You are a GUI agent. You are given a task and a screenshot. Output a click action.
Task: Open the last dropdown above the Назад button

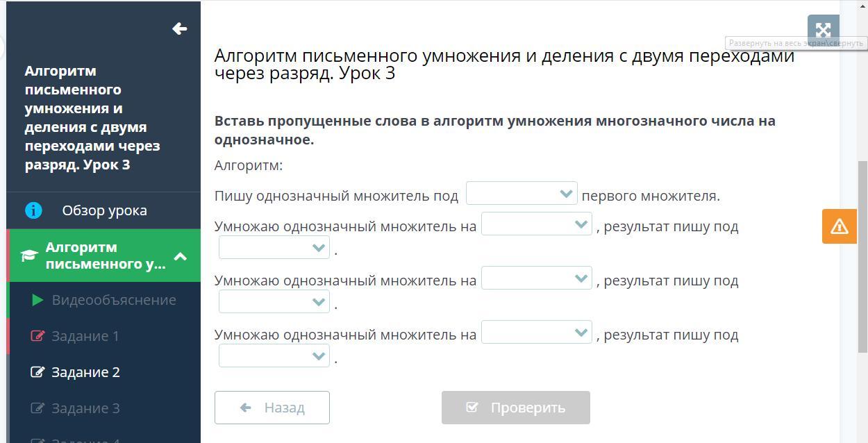click(274, 356)
